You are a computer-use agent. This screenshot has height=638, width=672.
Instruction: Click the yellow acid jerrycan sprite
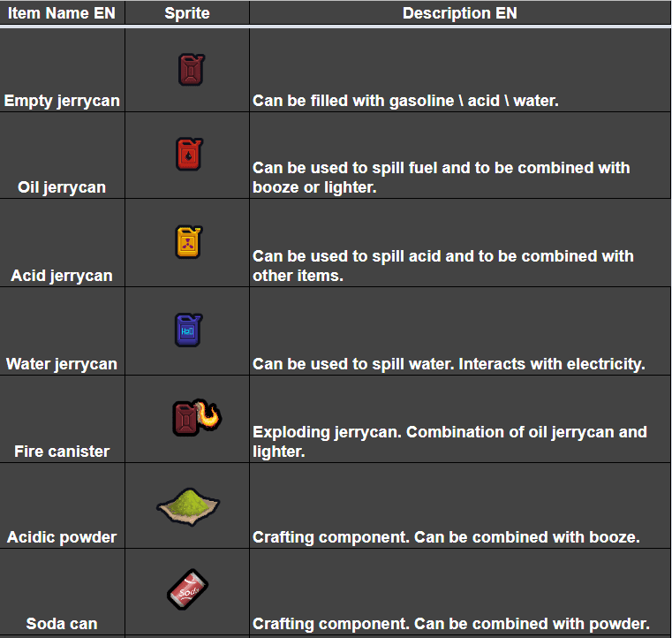point(189,242)
